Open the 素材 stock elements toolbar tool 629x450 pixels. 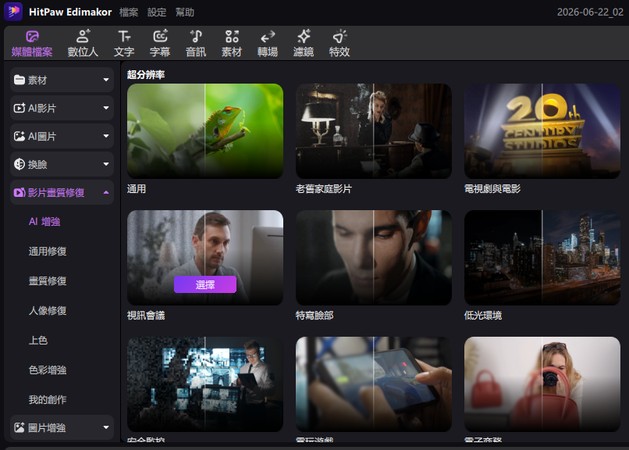pos(232,43)
